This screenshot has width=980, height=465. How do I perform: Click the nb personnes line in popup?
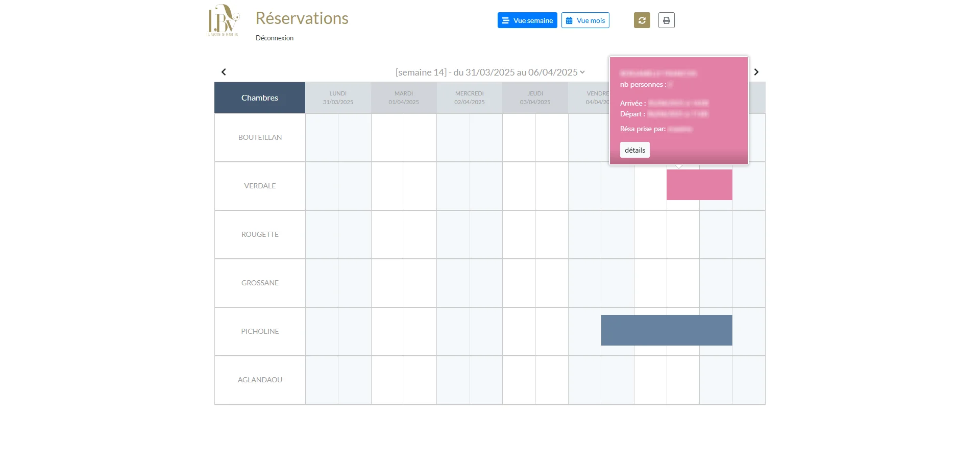pyautogui.click(x=646, y=85)
